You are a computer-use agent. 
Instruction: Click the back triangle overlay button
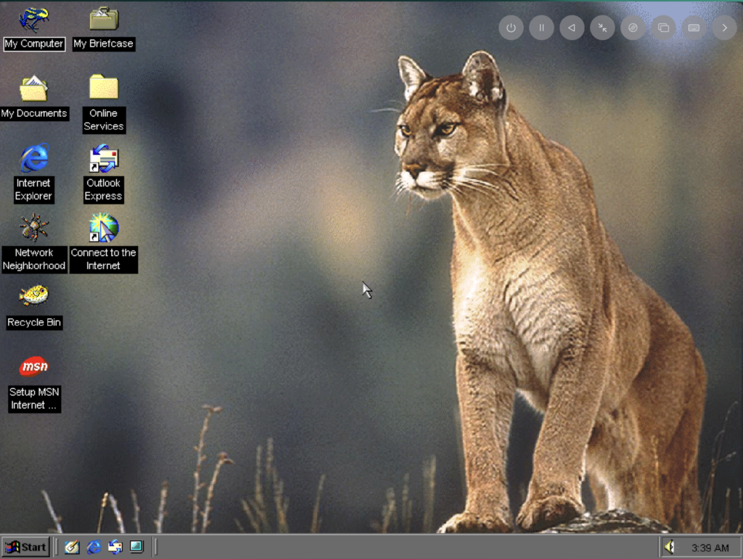click(572, 28)
